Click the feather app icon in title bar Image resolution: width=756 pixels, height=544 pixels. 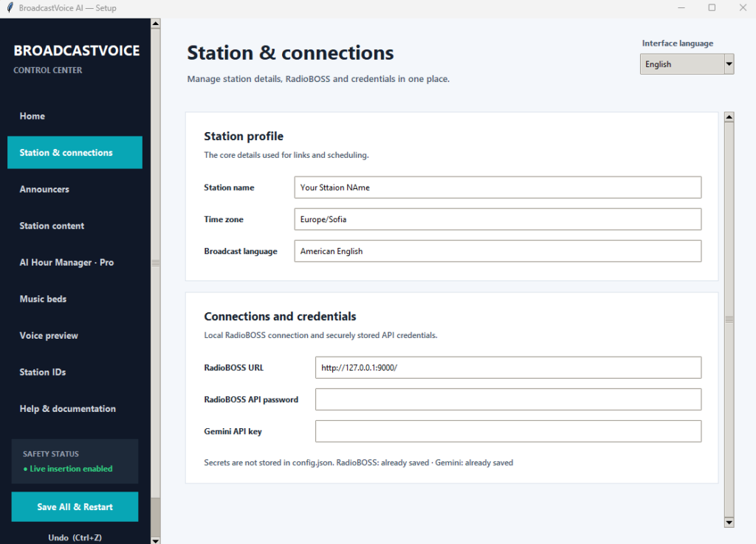click(10, 7)
